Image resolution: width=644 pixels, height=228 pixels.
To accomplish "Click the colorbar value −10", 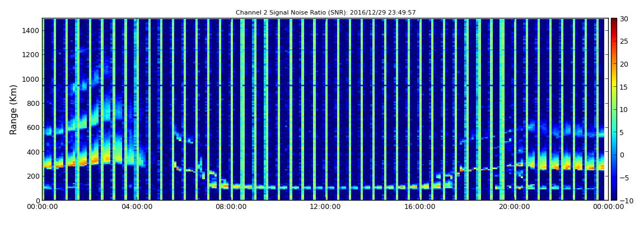I will 625,201.
